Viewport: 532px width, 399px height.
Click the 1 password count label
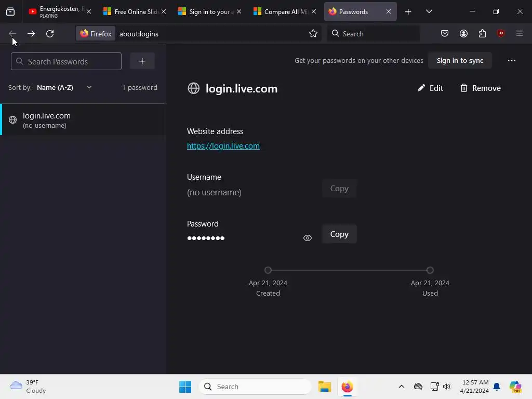pos(140,87)
